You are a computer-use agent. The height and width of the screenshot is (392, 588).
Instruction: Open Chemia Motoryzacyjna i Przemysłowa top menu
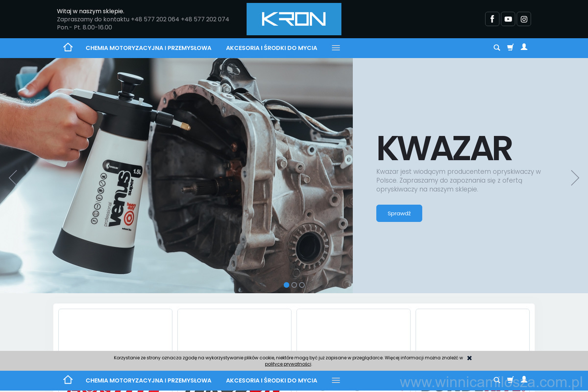[x=148, y=48]
